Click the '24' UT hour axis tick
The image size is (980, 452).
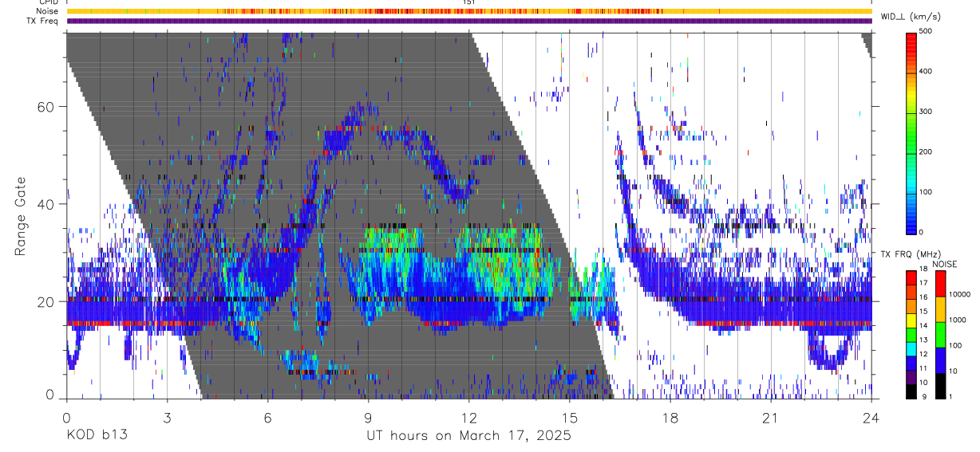pos(871,416)
